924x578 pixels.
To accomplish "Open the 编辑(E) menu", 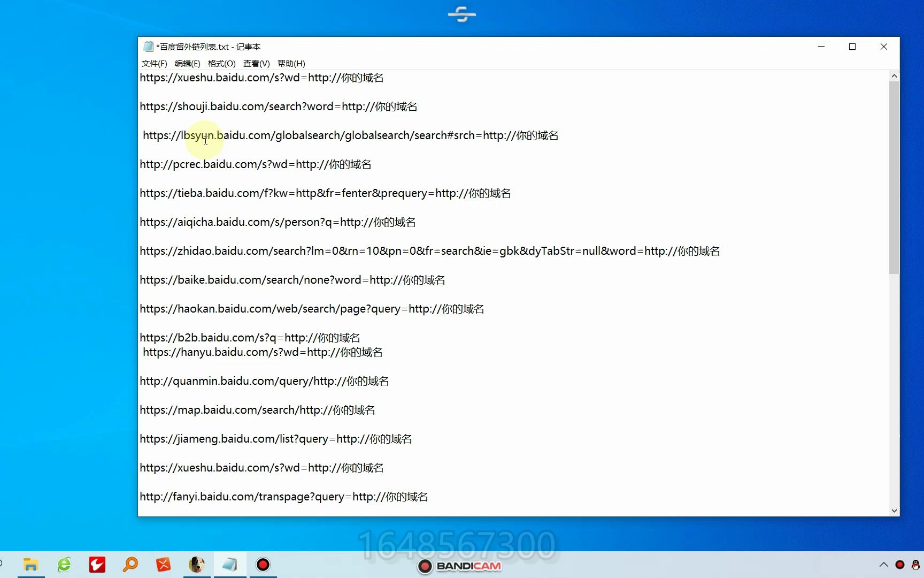I will pyautogui.click(x=187, y=63).
